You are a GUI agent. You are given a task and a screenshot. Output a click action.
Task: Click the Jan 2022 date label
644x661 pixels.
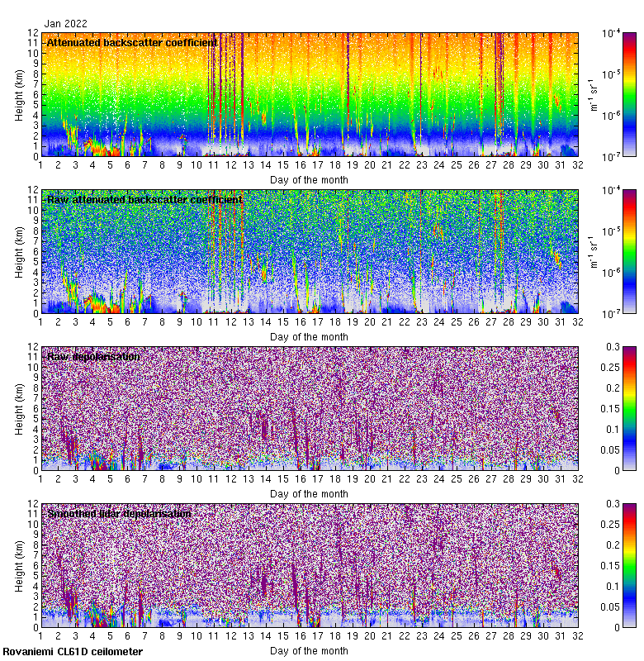(x=65, y=24)
